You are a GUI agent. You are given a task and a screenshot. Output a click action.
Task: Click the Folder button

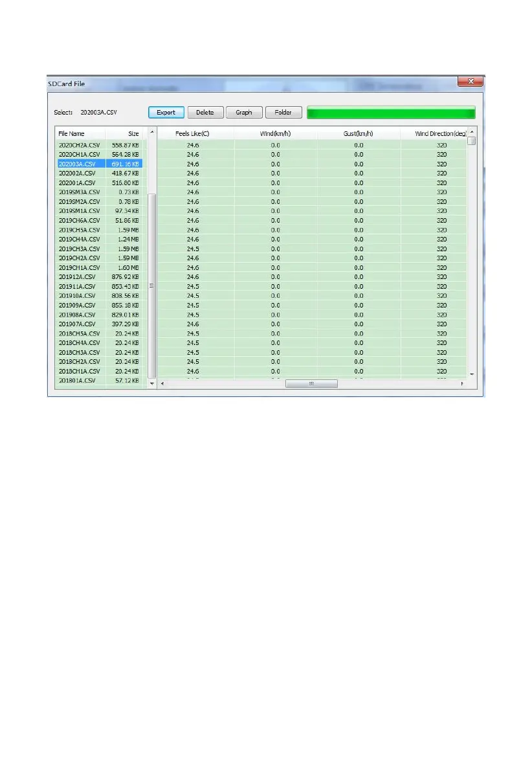(x=283, y=112)
